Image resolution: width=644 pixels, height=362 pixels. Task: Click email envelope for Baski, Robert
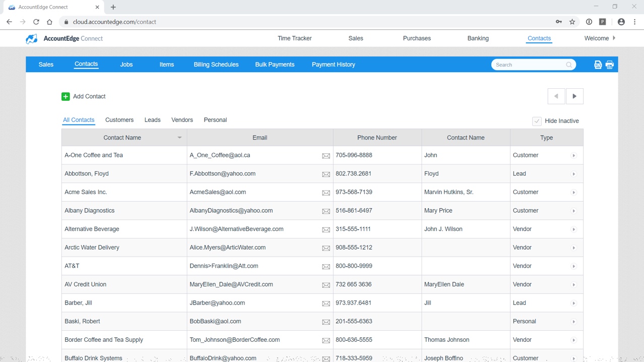(326, 322)
